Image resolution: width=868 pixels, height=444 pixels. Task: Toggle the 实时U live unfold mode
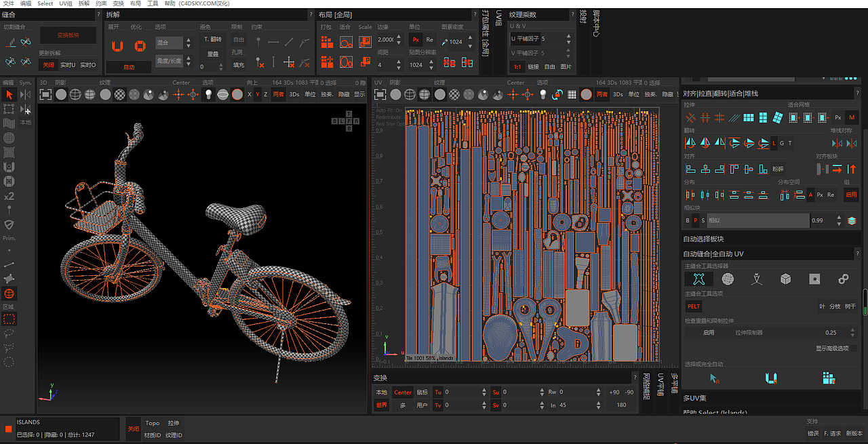(68, 65)
